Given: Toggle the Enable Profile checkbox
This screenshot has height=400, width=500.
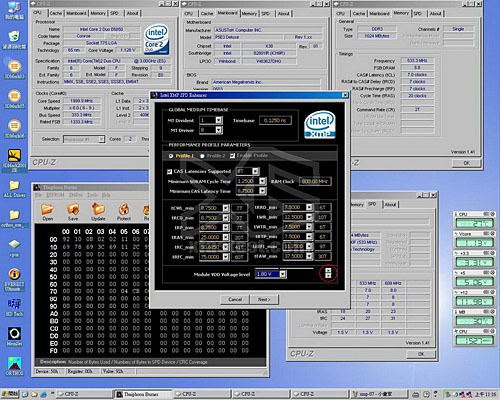Looking at the screenshot, I should click(x=232, y=156).
